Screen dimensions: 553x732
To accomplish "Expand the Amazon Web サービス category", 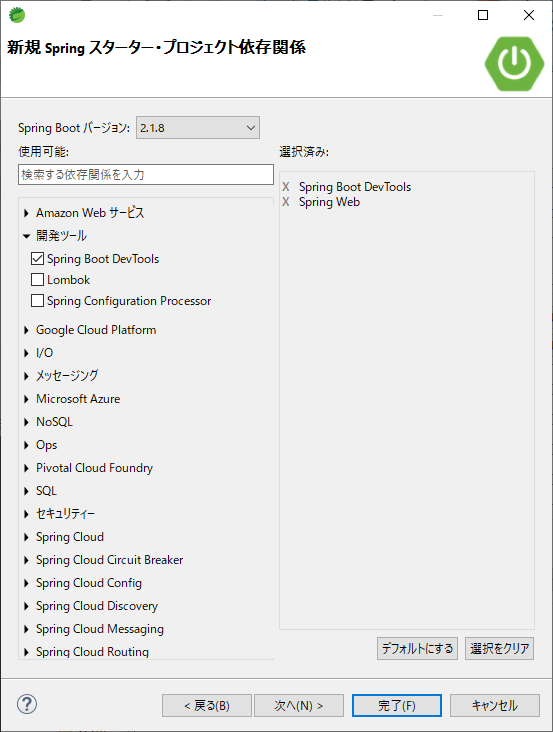I will tap(27, 213).
